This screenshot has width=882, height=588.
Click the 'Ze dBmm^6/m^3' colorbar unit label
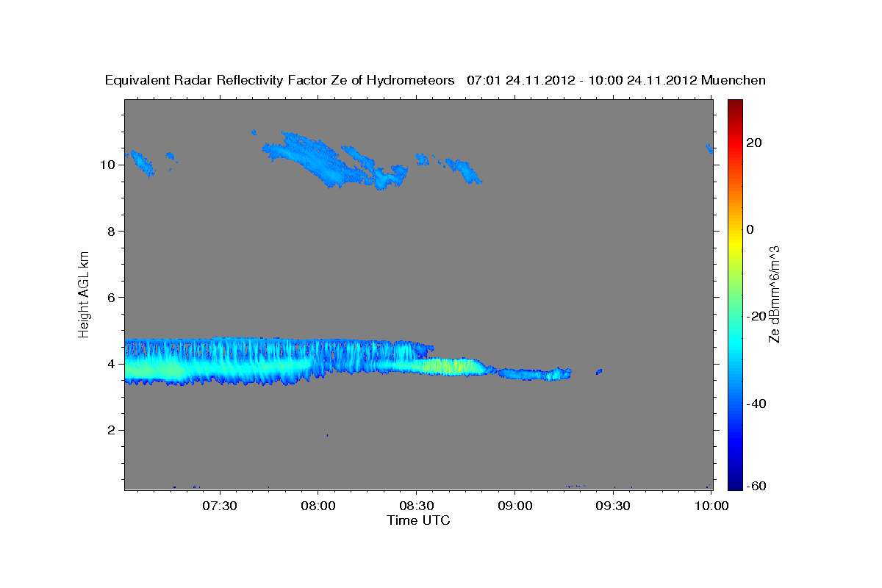pyautogui.click(x=773, y=295)
